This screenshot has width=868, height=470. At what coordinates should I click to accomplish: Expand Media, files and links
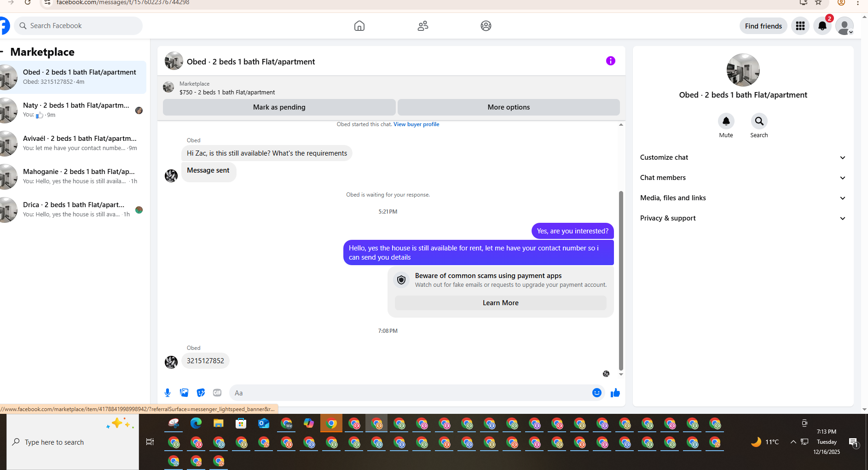point(743,198)
